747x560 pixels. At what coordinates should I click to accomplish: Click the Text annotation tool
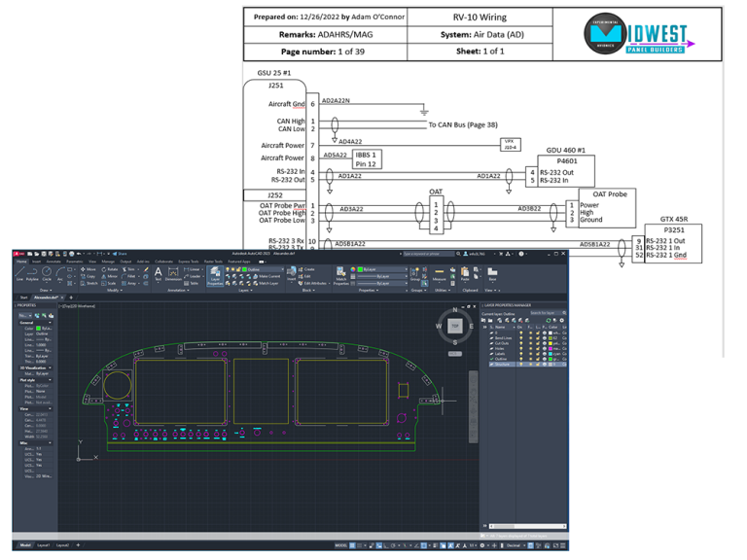[158, 273]
